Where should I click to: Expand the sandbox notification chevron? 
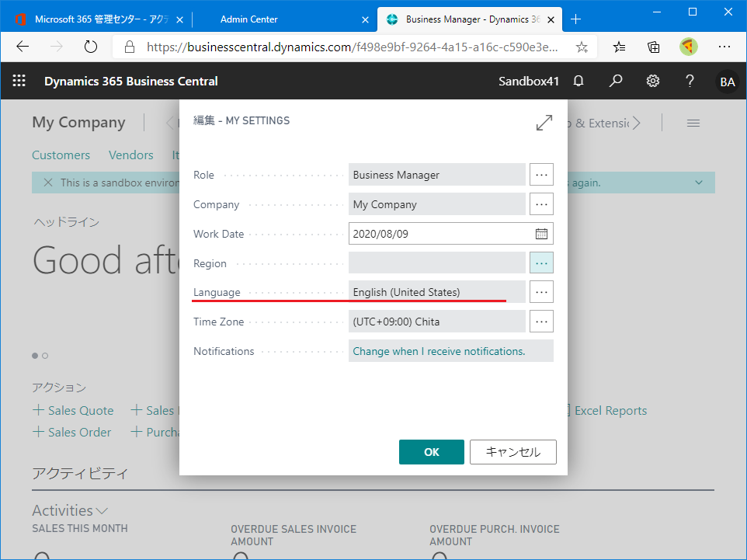click(698, 183)
